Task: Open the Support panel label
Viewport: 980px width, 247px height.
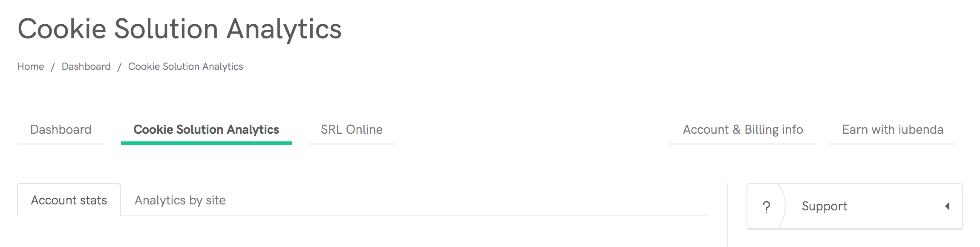Action: 824,207
